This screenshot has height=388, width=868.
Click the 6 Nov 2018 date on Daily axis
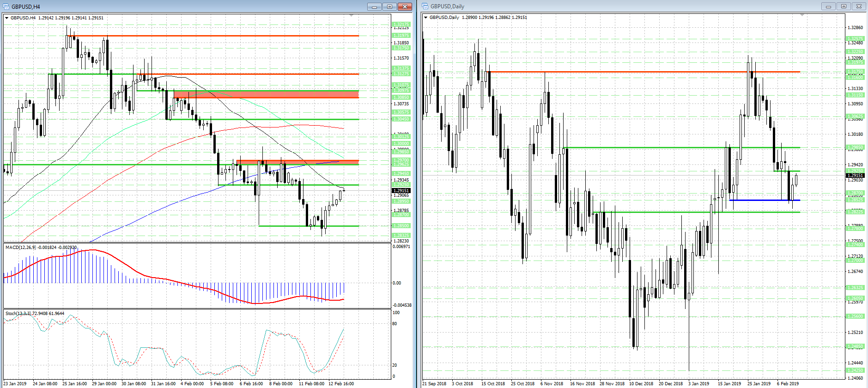click(x=552, y=384)
